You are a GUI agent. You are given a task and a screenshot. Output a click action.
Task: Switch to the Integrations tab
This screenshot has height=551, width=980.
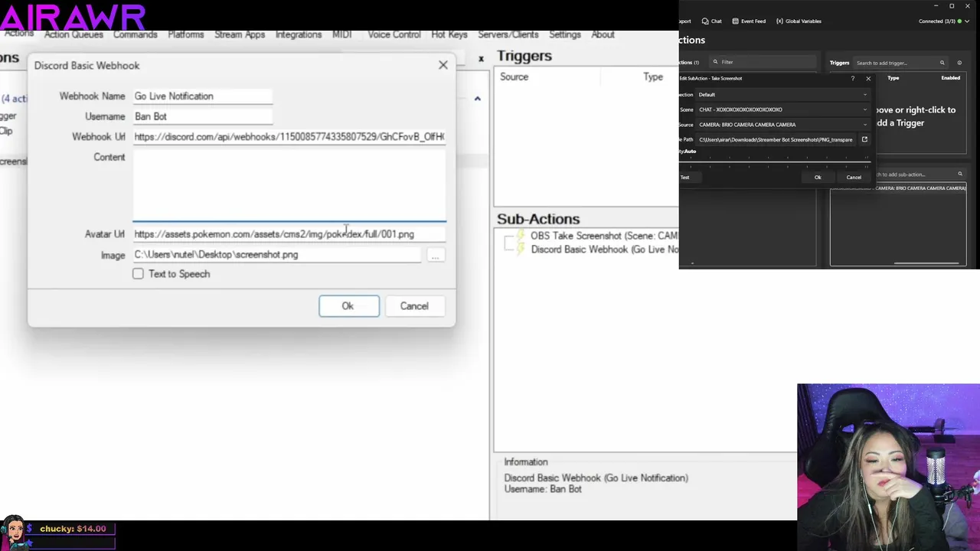tap(299, 34)
